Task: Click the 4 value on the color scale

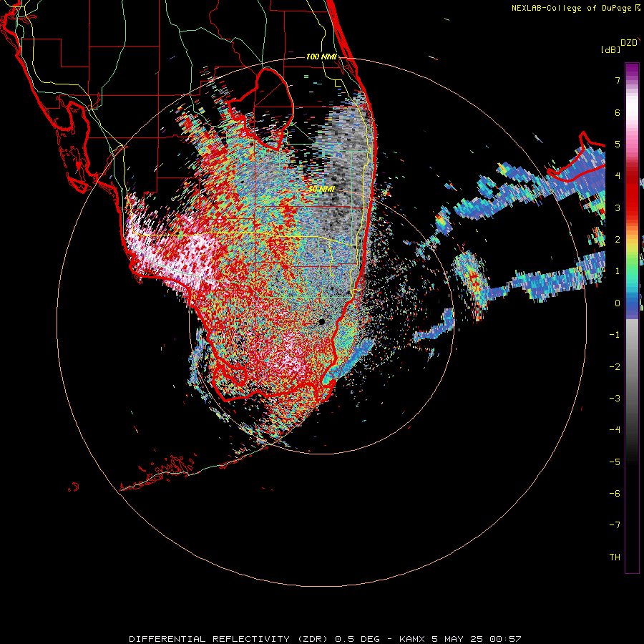Action: pyautogui.click(x=618, y=176)
